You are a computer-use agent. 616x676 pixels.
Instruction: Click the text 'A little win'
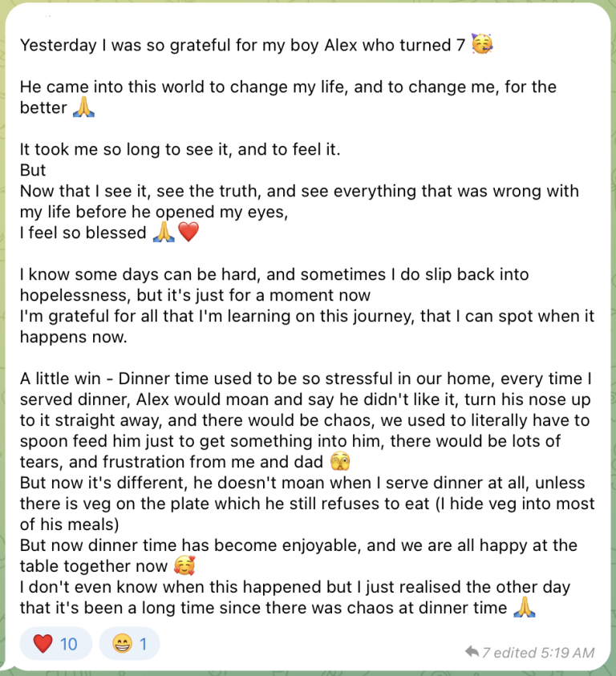pyautogui.click(x=60, y=378)
